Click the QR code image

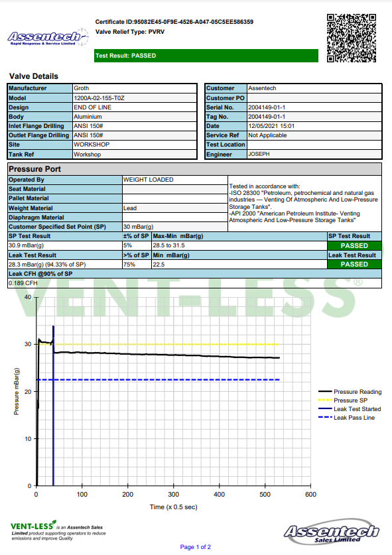click(352, 38)
